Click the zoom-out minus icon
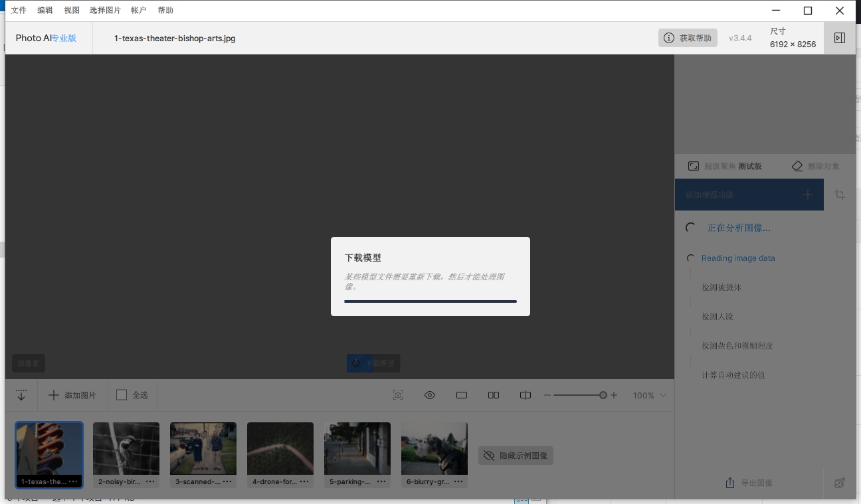The width and height of the screenshot is (861, 504). click(x=547, y=395)
